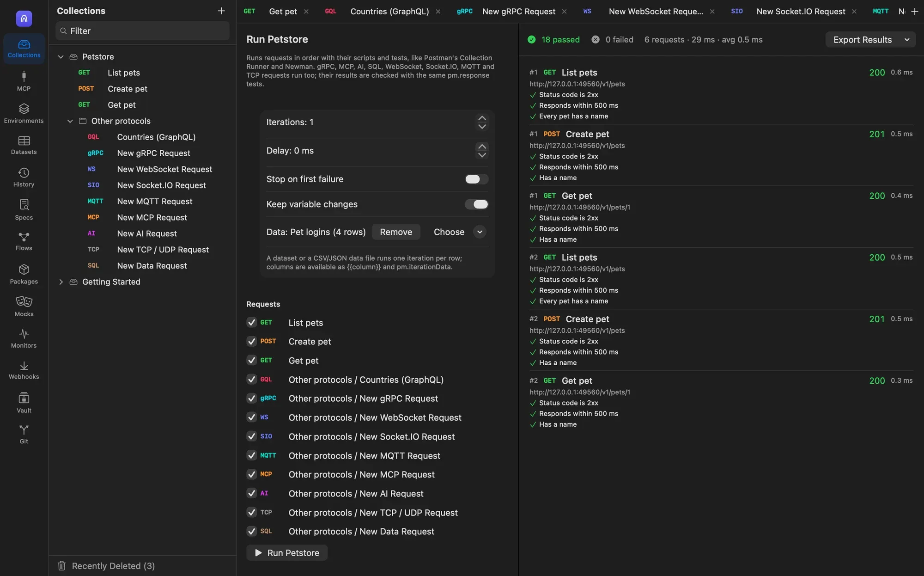Viewport: 924px width, 576px height.
Task: Toggle Keep variable changes switch
Action: coord(476,204)
